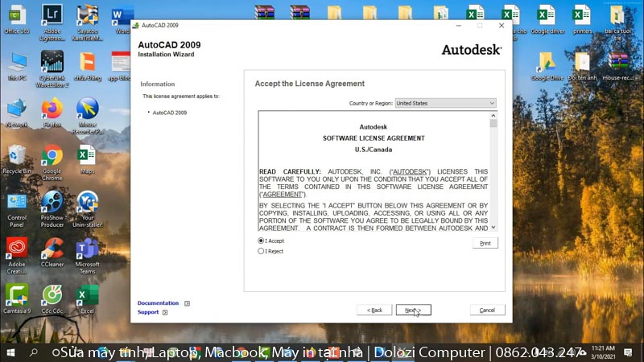Click the Next button
The height and width of the screenshot is (362, 644).
click(413, 310)
